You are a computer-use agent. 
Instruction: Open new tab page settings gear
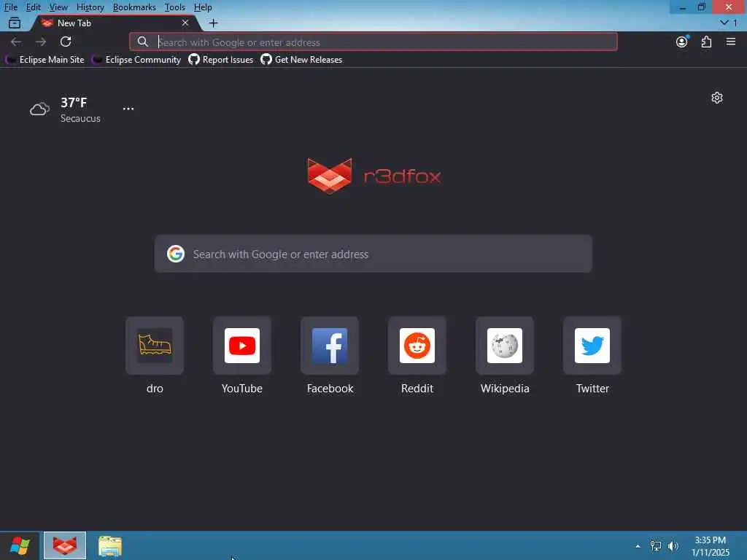[717, 98]
